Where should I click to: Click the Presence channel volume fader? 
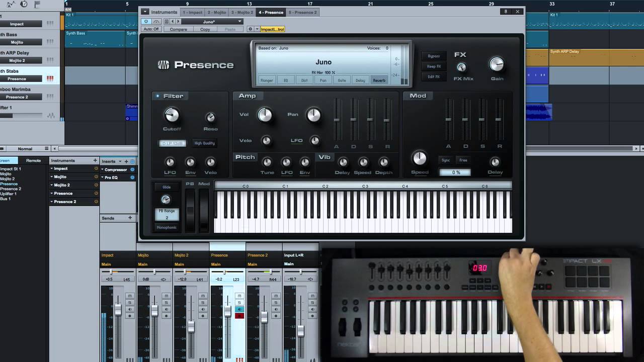pyautogui.click(x=228, y=311)
